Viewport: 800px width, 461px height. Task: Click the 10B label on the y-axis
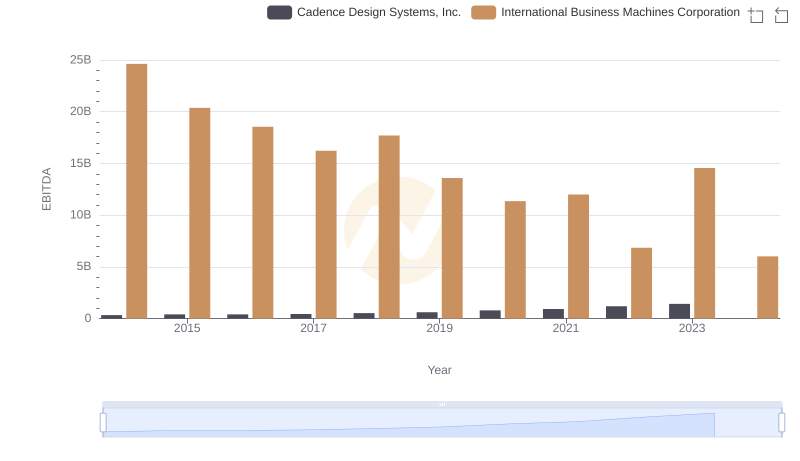pyautogui.click(x=81, y=215)
